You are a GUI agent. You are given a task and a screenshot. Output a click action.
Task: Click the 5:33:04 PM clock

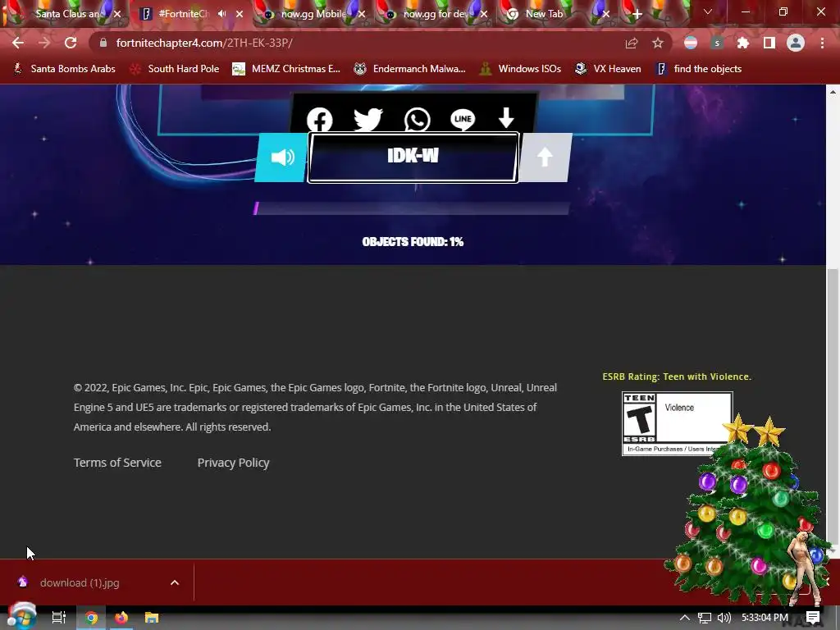[765, 618]
